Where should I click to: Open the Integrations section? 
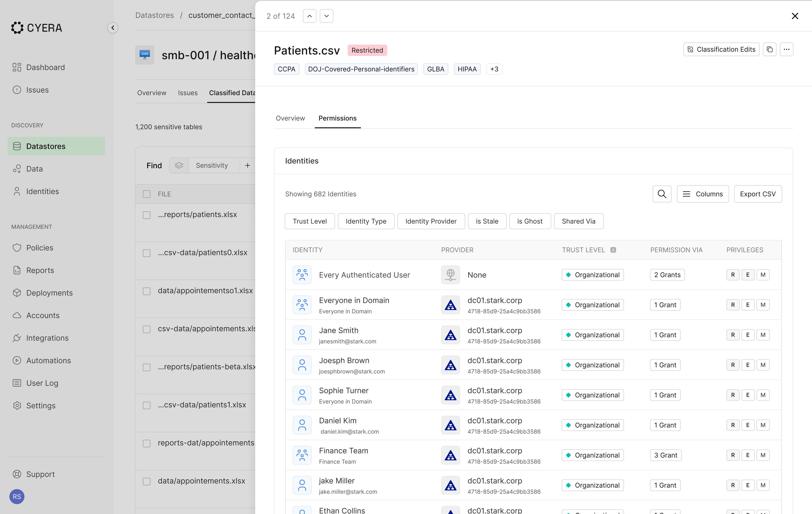tap(47, 338)
